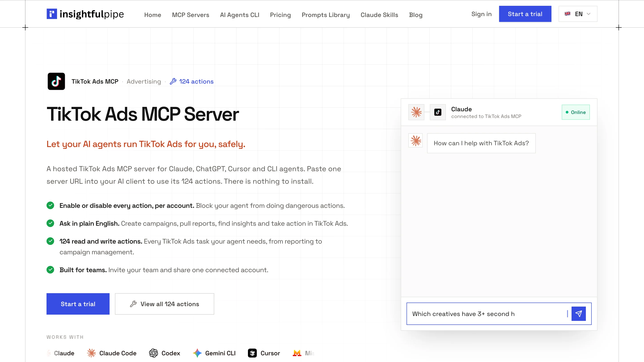Click the hero Start a trial button
The height and width of the screenshot is (362, 644).
78,304
